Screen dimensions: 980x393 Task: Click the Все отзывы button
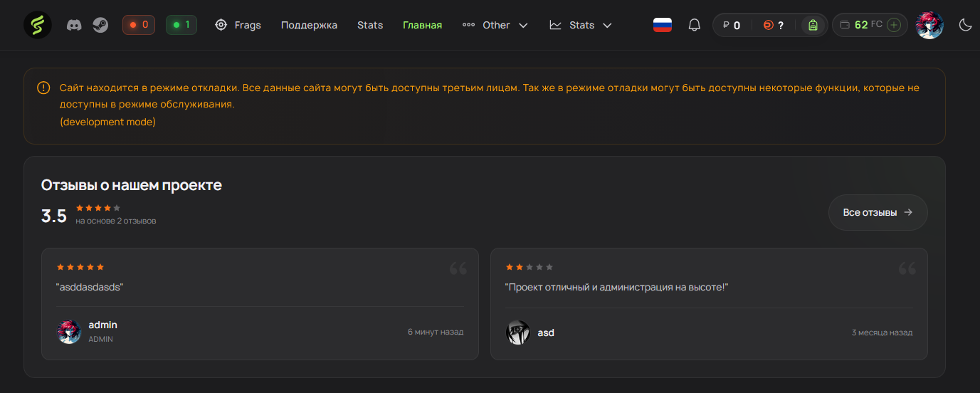(x=878, y=212)
